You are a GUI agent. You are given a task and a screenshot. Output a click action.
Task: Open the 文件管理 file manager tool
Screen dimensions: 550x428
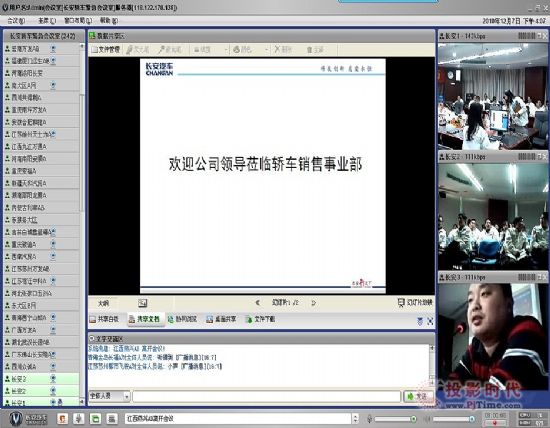click(x=105, y=49)
